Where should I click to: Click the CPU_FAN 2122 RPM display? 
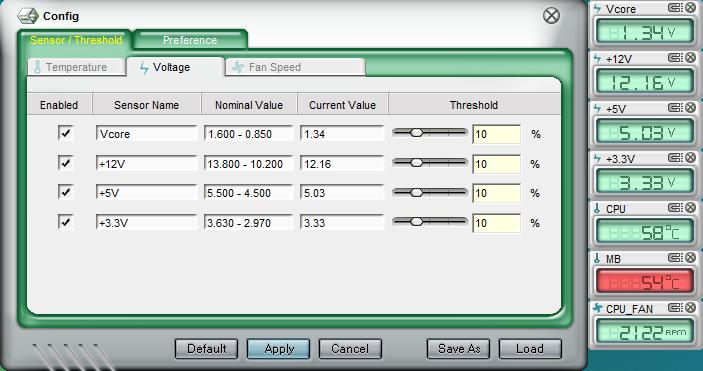pos(644,332)
